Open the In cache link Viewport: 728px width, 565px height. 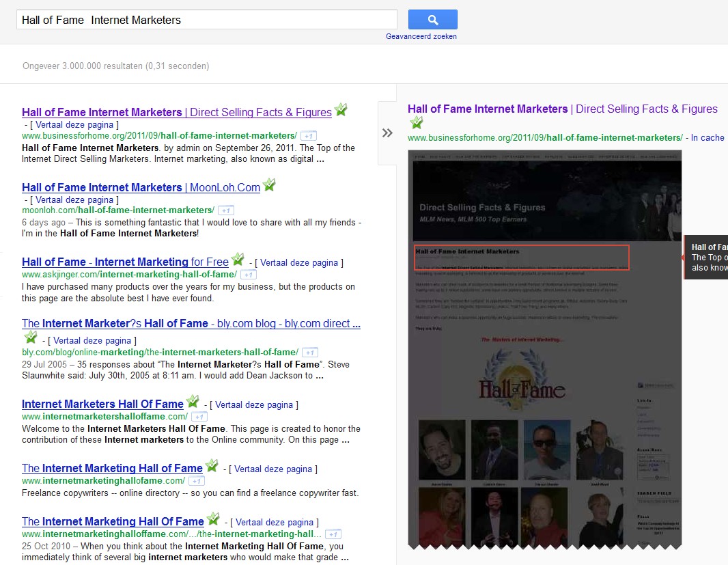pos(708,137)
